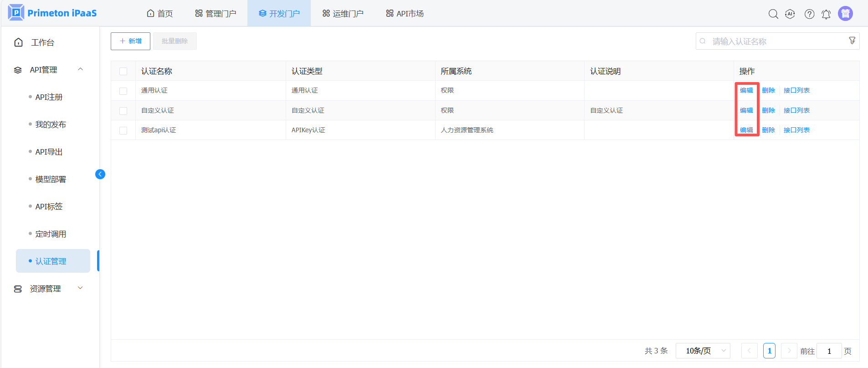Open the 10条/页 page size dropdown

coord(703,351)
